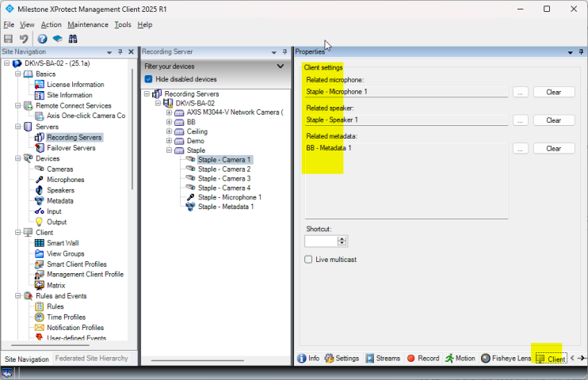The image size is (588, 380).
Task: Select Staple - Metadata 1 device
Action: click(x=225, y=207)
